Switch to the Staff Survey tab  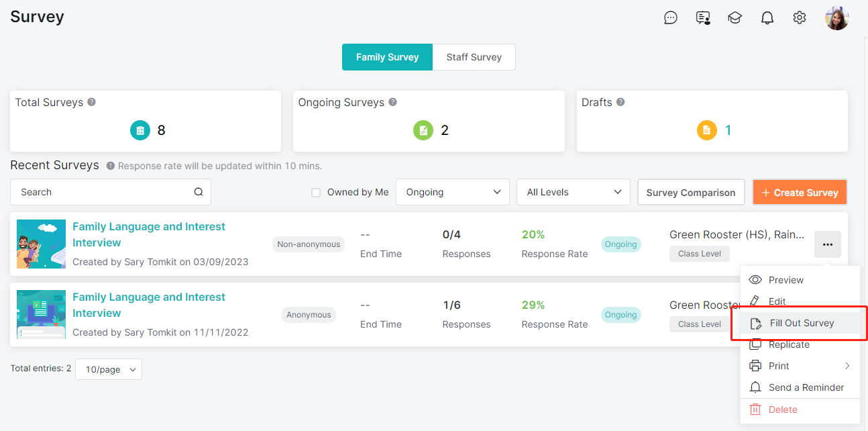click(474, 57)
